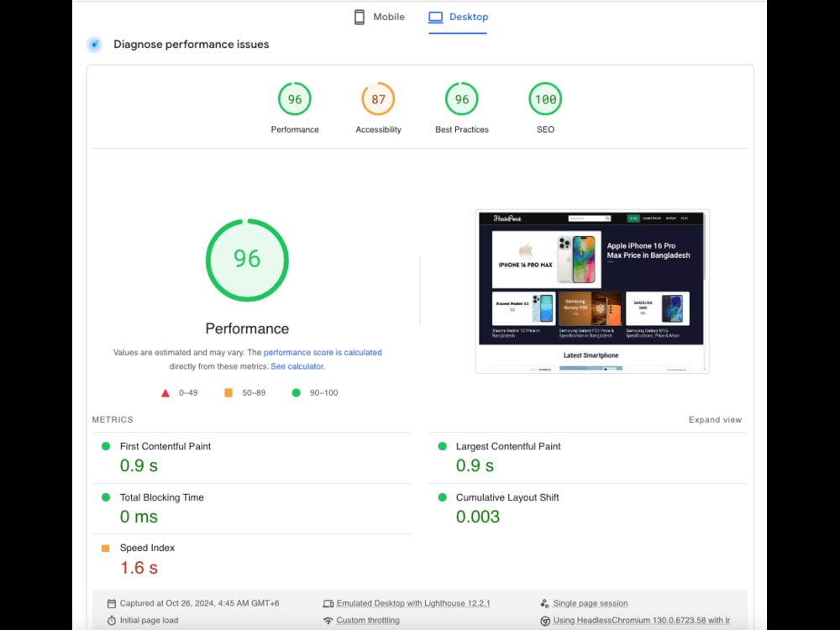Screen dimensions: 840x630
Task: Open Emulated Desktop with Lighthouse 12.2.1
Action: (x=413, y=603)
